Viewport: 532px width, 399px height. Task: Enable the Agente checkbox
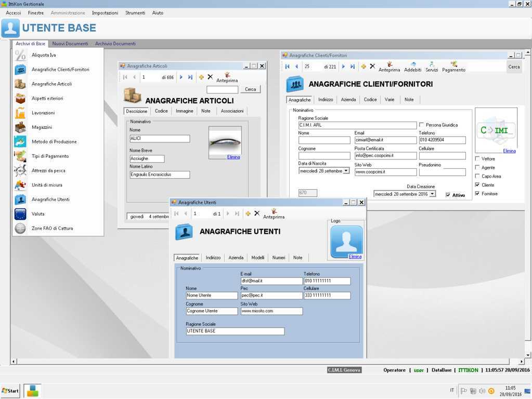click(x=477, y=167)
